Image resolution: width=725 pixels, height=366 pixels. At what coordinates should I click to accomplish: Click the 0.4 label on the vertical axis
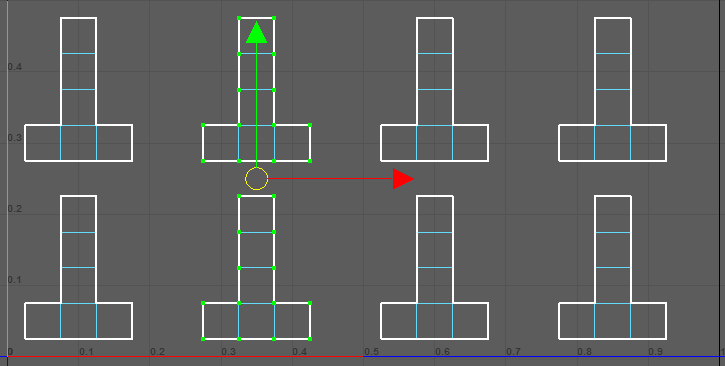click(x=15, y=67)
